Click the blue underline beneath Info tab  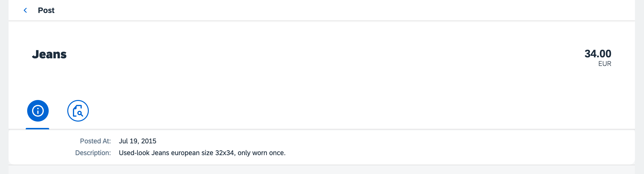[x=37, y=128]
